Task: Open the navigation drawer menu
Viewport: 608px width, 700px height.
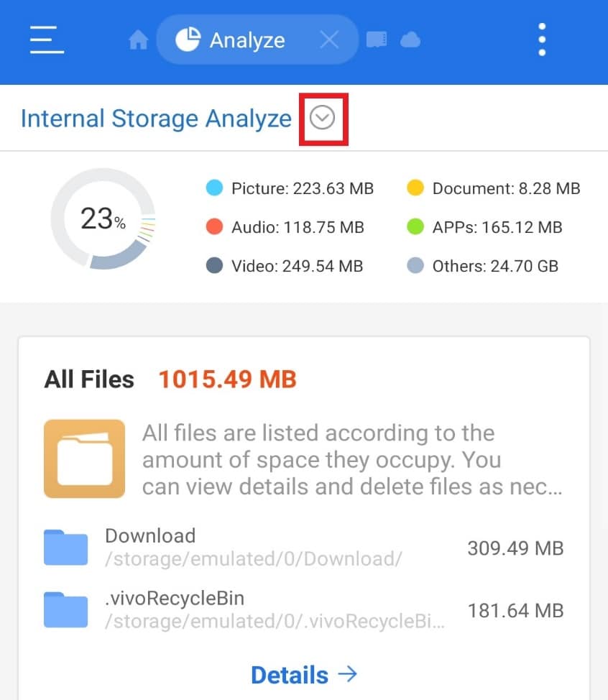Action: pyautogui.click(x=45, y=40)
